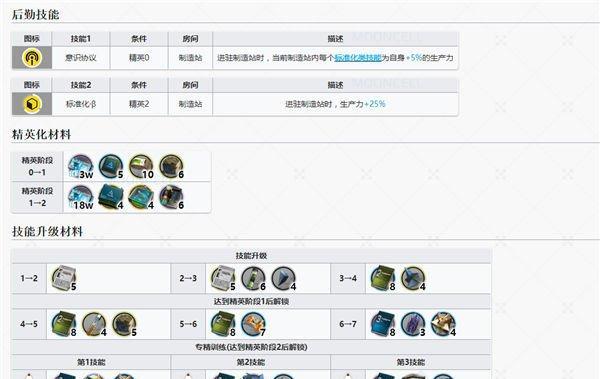Click the 精英阶段 1→2 row label

pyautogui.click(x=37, y=197)
